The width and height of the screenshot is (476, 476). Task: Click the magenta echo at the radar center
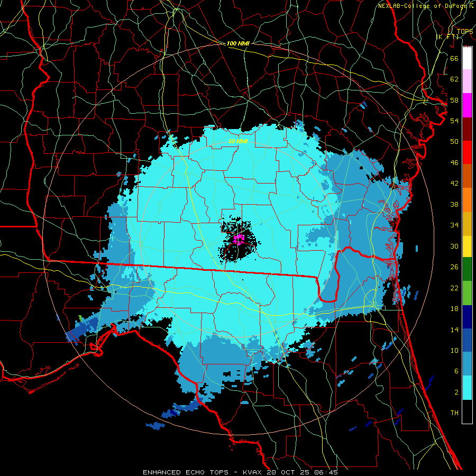[239, 239]
